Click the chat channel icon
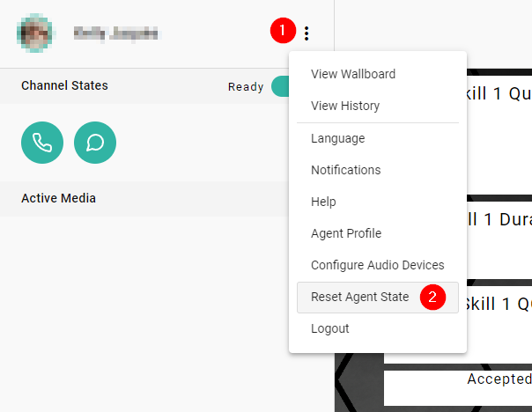 [x=95, y=143]
